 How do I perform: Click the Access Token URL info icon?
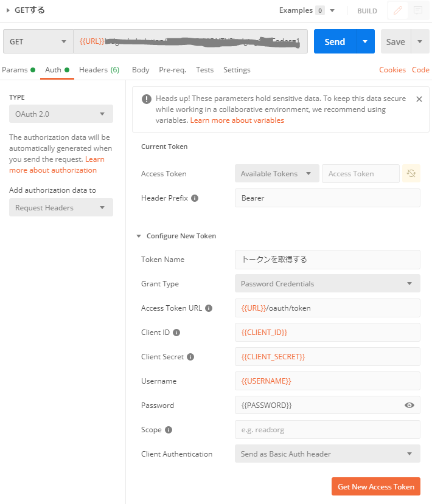209,308
